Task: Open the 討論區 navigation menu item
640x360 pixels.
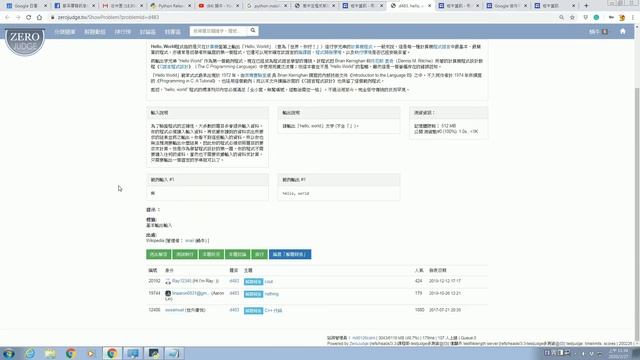Action: [x=147, y=32]
